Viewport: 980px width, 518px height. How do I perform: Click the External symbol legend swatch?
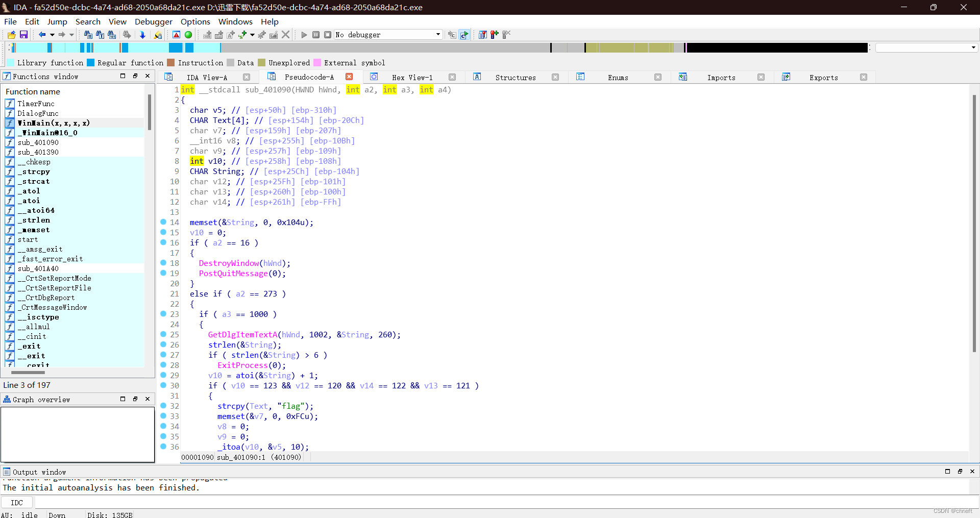click(x=317, y=63)
